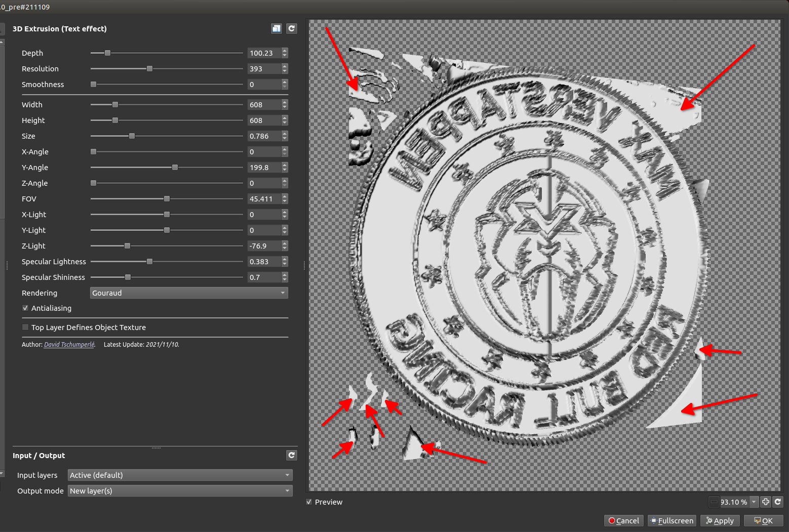Open the David Tschumperlé author link
The image size is (789, 532).
point(69,345)
